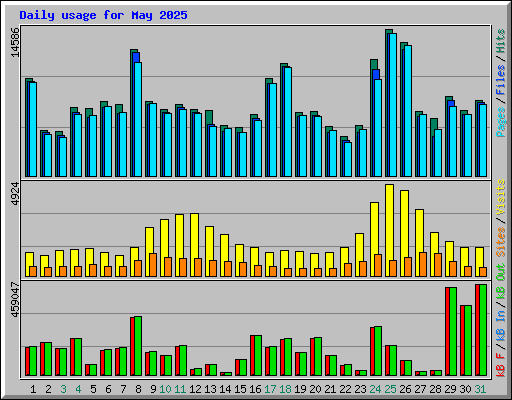512x400 pixels.
Task: Click the green weekend label for day 25
Action: tap(390, 389)
